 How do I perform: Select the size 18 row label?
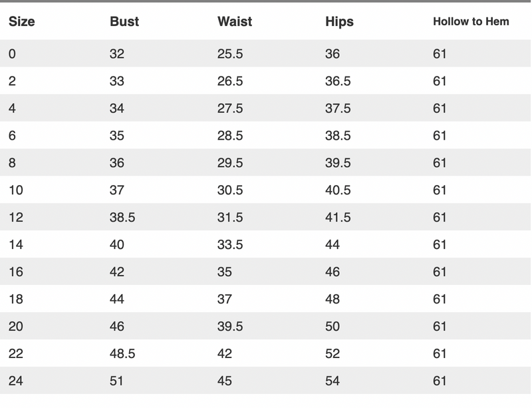click(16, 300)
